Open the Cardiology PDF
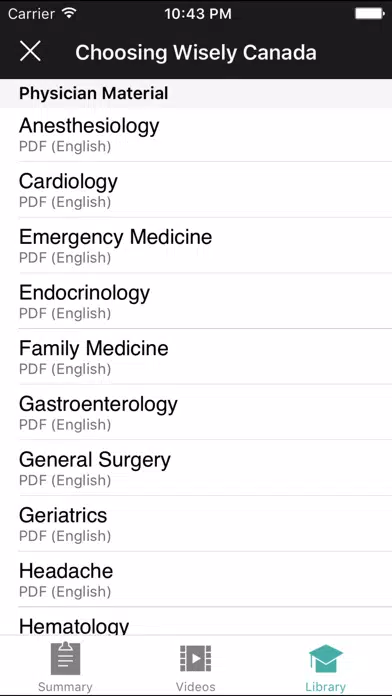The width and height of the screenshot is (392, 696). coord(196,190)
